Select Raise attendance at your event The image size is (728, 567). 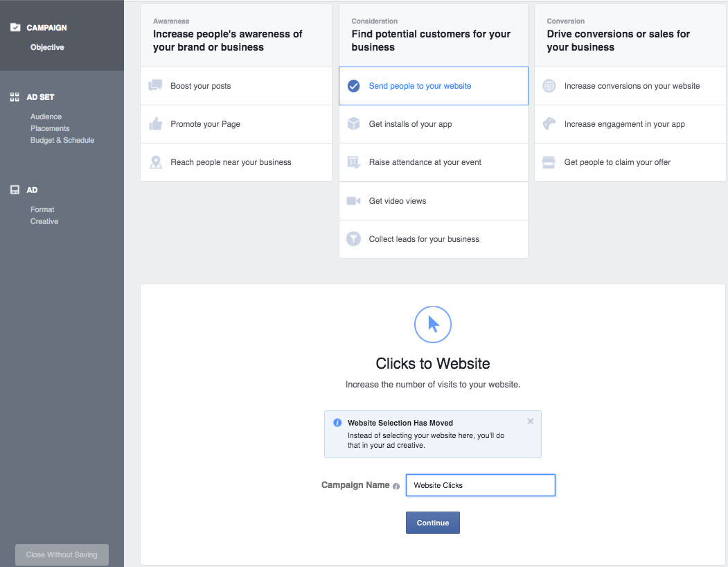click(x=434, y=162)
